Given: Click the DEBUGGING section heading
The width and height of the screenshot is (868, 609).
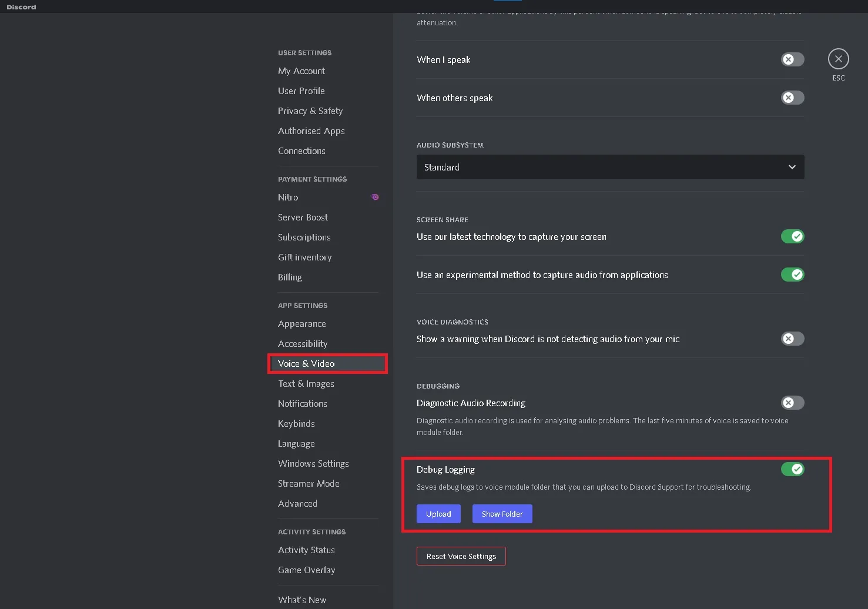Looking at the screenshot, I should coord(438,386).
